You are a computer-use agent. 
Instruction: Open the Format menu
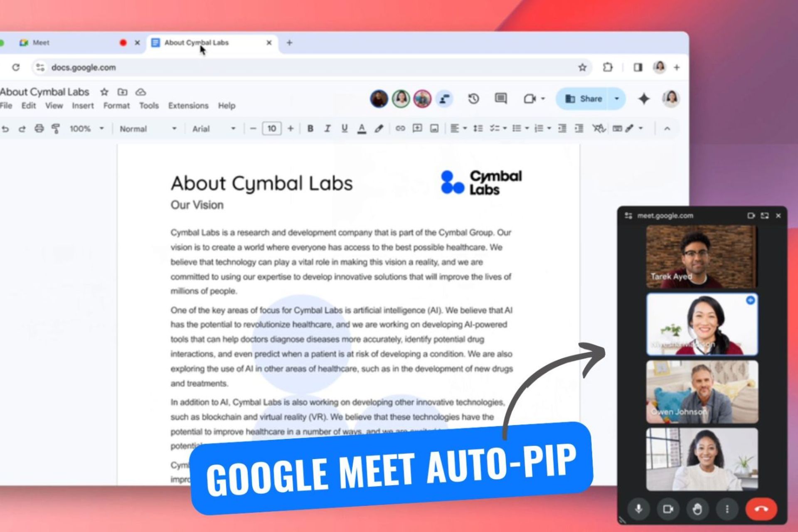[x=116, y=106]
